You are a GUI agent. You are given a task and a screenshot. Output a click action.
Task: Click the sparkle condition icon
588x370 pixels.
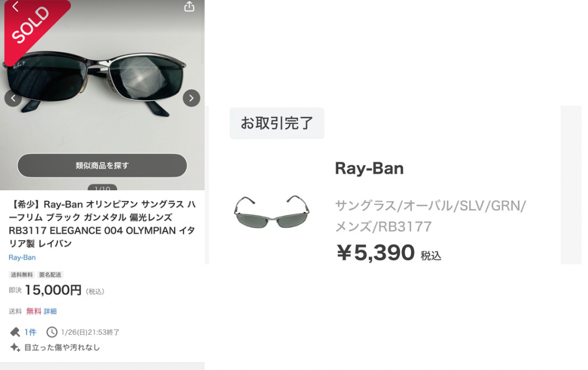click(15, 348)
